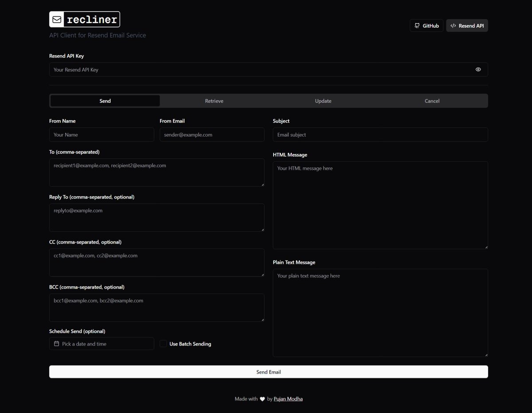Click the Plain Text Message text area
Image resolution: width=532 pixels, height=413 pixels.
pyautogui.click(x=380, y=313)
